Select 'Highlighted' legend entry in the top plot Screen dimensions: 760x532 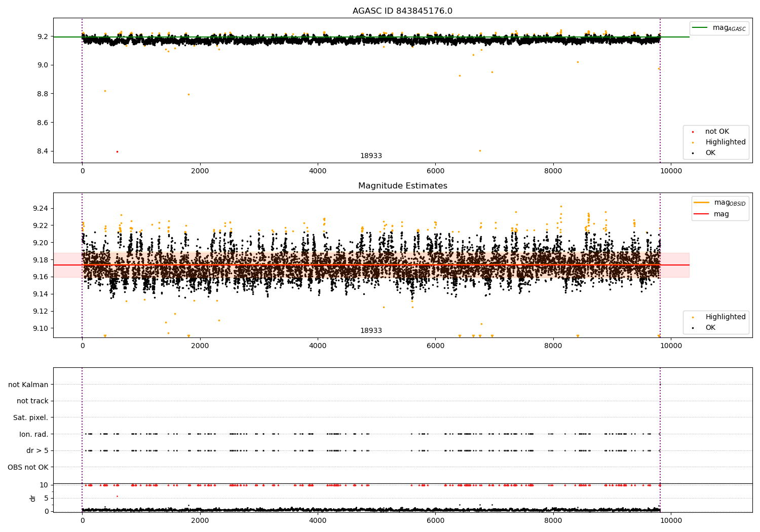click(725, 142)
